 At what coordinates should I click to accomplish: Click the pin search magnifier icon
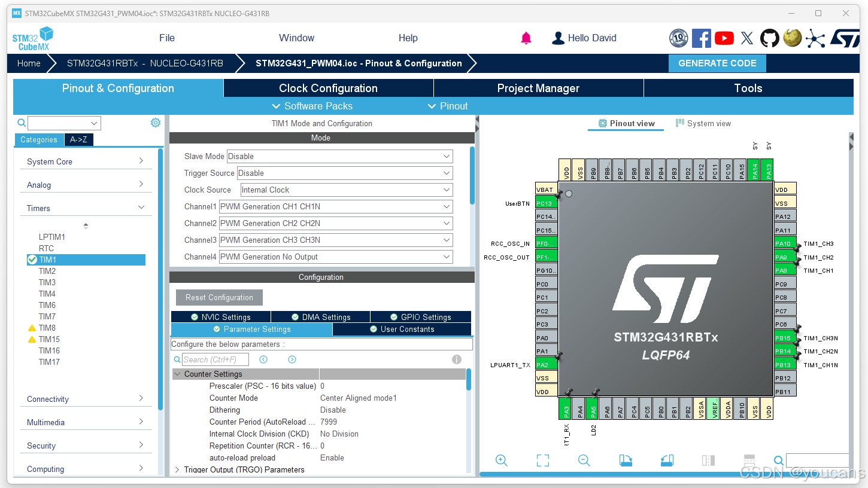tap(779, 460)
